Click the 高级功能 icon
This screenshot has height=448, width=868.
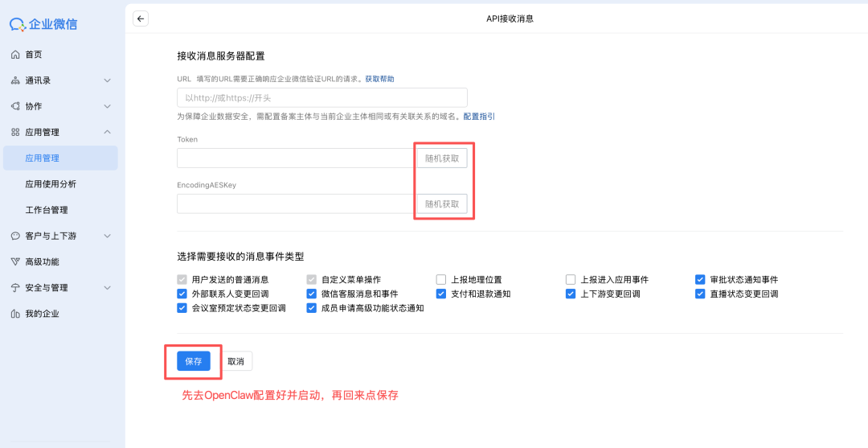pos(15,262)
